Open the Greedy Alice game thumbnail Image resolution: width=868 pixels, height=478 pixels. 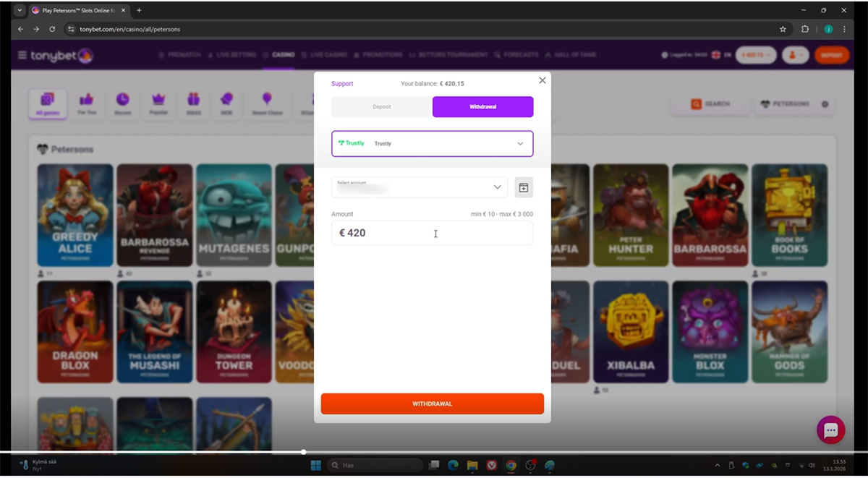75,215
